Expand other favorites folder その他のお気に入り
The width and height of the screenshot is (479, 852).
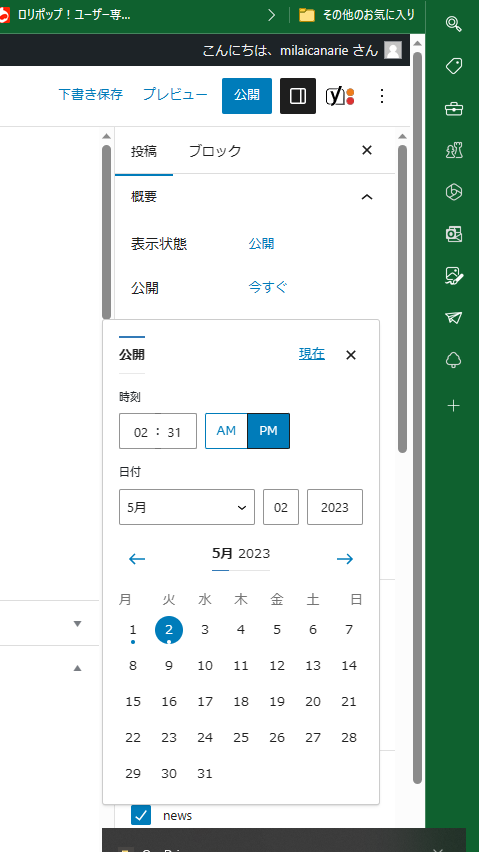(357, 15)
